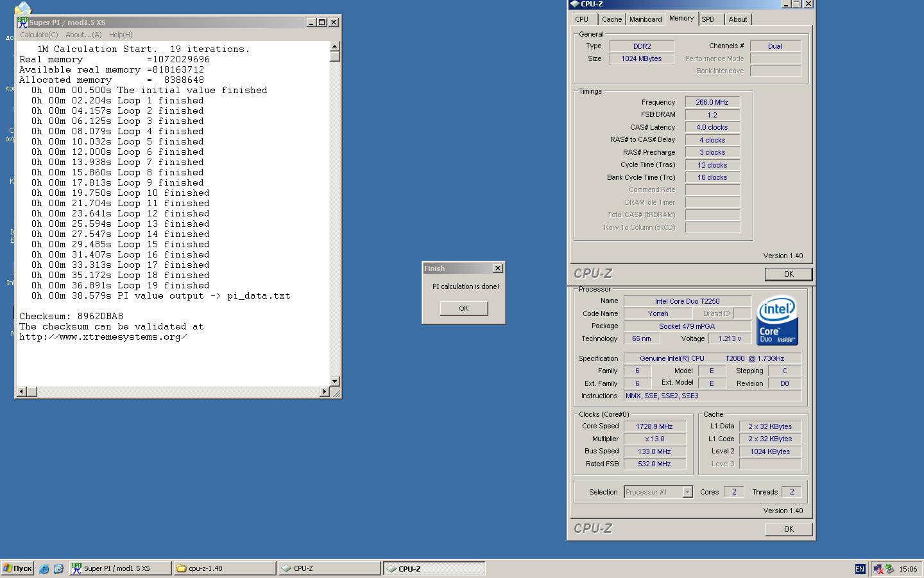Click the Tras 12 clocks value
The image size is (924, 578).
[x=712, y=165]
